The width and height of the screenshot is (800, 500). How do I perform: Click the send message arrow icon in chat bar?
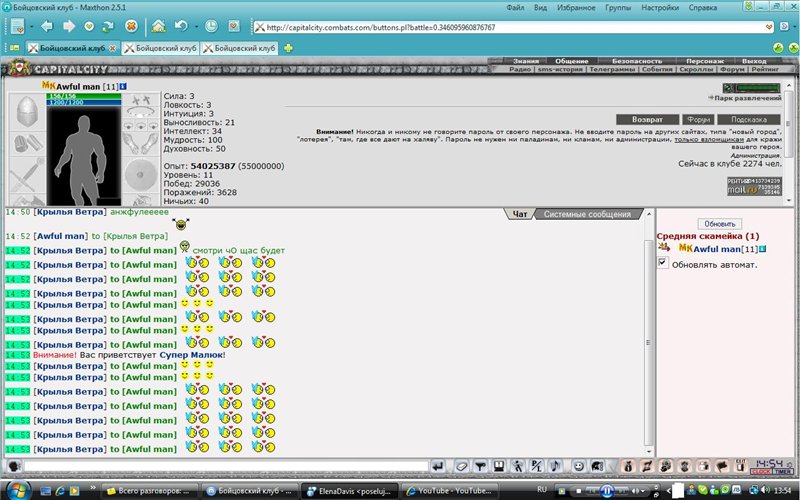tap(438, 466)
